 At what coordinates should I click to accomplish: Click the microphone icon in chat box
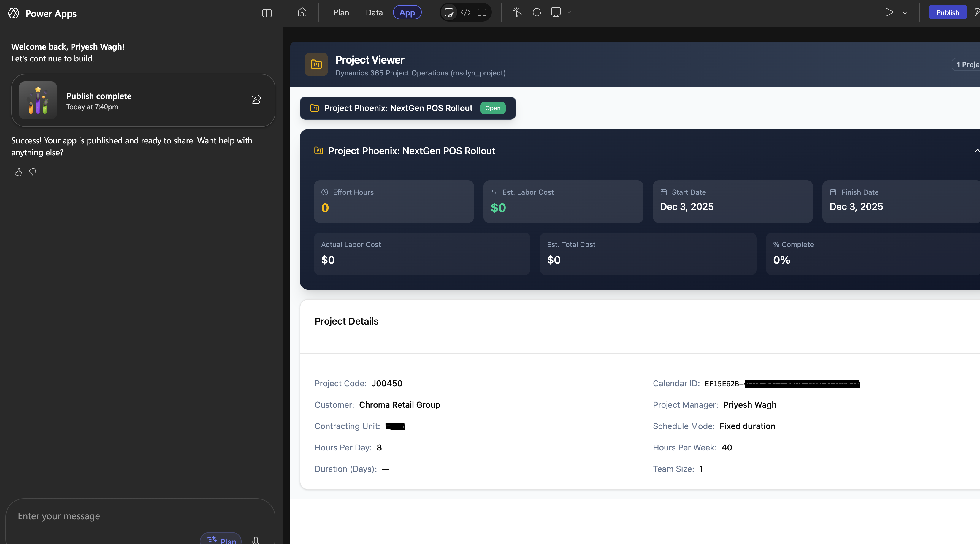click(256, 540)
